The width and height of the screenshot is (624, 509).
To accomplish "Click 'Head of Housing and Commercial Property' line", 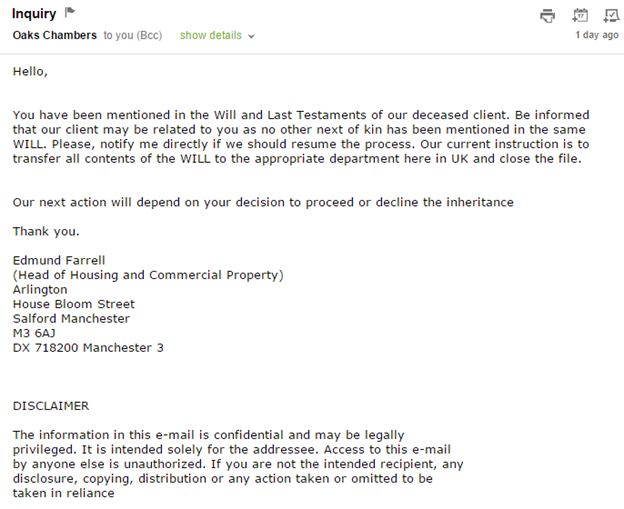I will [x=148, y=275].
